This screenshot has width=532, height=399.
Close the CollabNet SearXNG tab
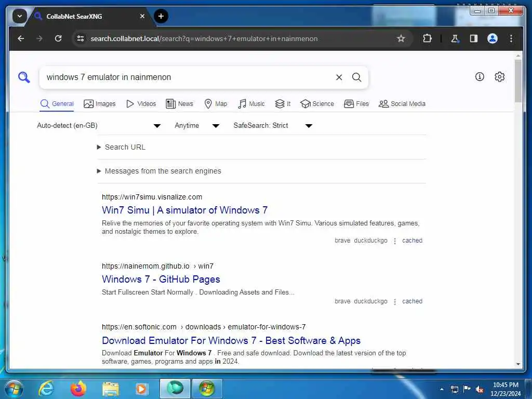pos(142,16)
